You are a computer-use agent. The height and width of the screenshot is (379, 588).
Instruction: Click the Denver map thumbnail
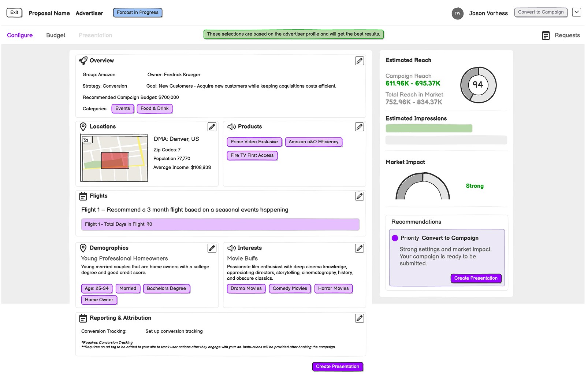click(114, 158)
